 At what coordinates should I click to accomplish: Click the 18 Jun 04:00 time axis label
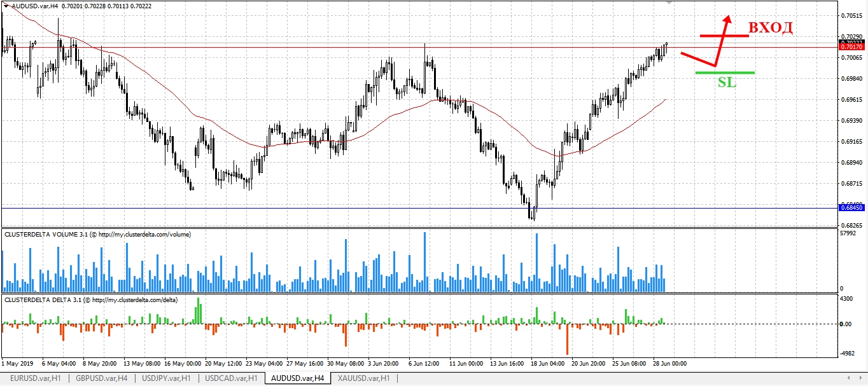(548, 364)
